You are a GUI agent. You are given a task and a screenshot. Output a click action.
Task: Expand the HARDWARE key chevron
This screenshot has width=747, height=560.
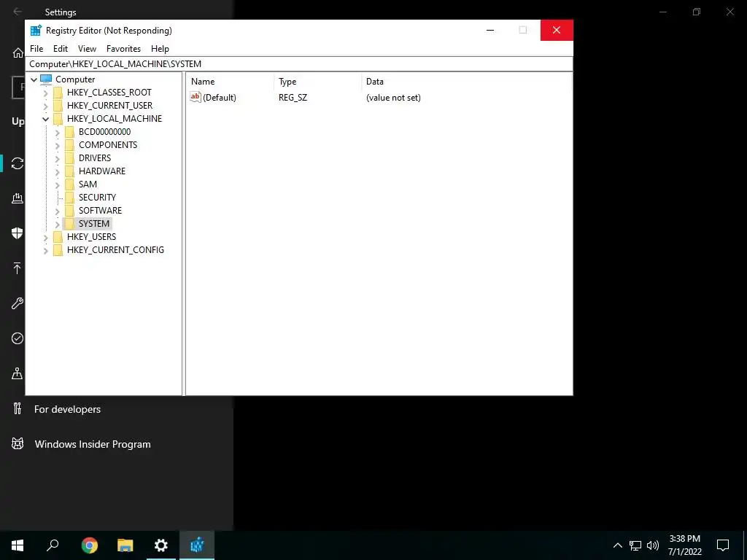[57, 171]
